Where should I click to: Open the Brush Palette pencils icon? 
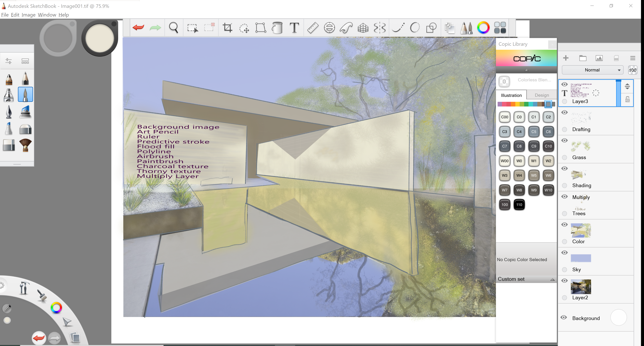pyautogui.click(x=467, y=28)
